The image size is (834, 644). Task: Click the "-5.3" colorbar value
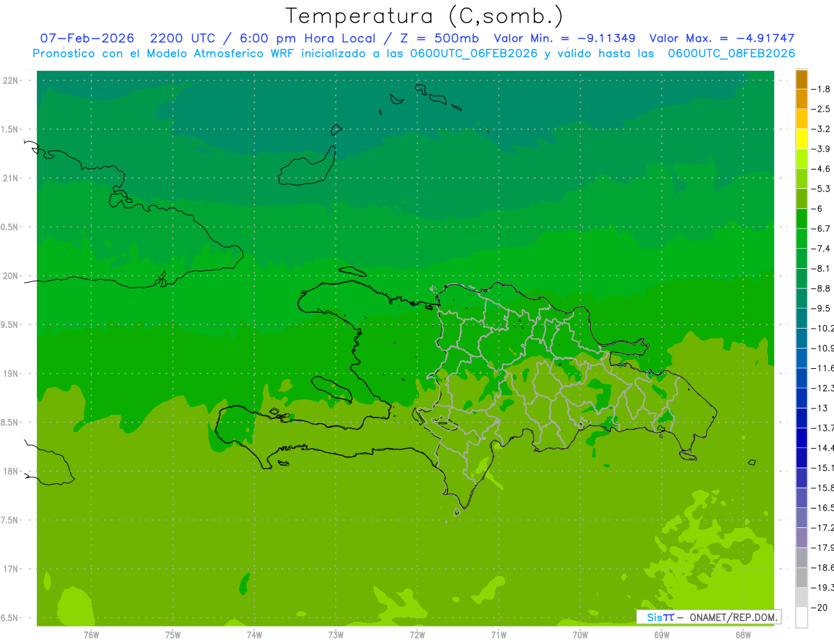[x=821, y=189]
